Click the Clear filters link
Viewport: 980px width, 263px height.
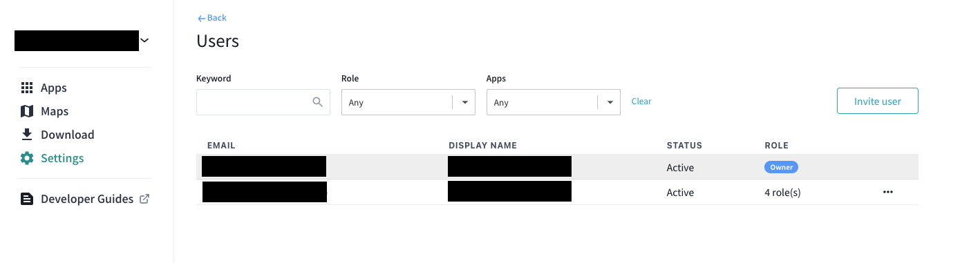641,101
